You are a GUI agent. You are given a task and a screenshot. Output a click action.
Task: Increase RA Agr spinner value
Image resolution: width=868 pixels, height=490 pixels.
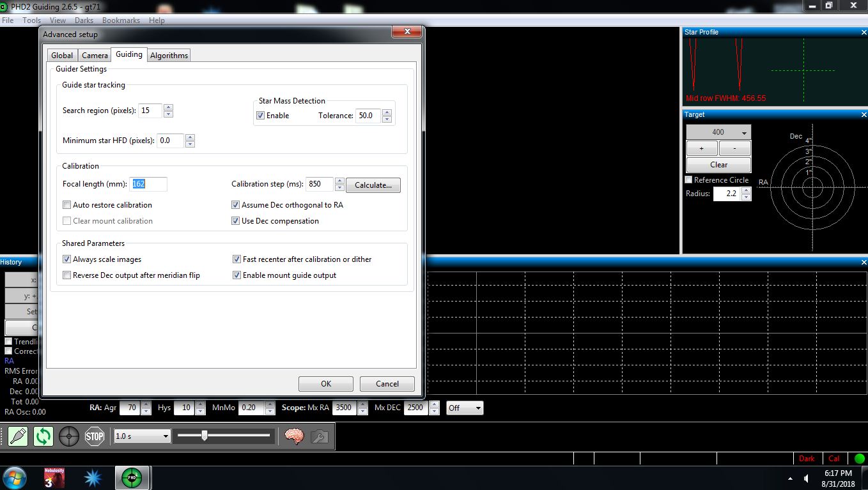tap(146, 404)
